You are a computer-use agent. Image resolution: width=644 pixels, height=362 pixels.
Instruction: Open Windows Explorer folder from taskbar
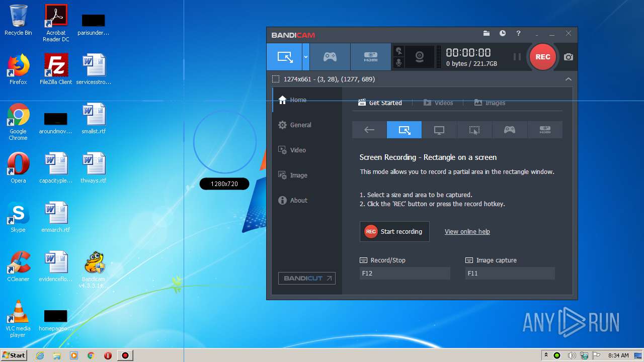[x=57, y=355]
